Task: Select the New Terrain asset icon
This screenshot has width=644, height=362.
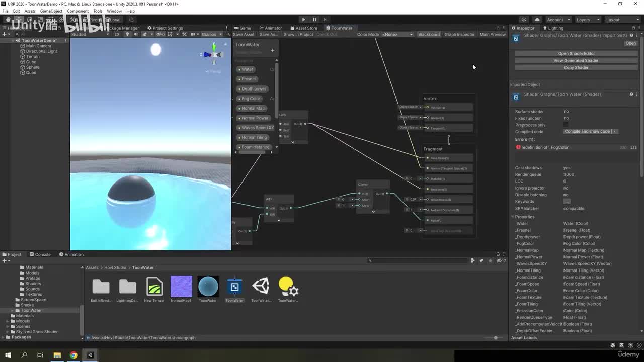Action: (154, 286)
